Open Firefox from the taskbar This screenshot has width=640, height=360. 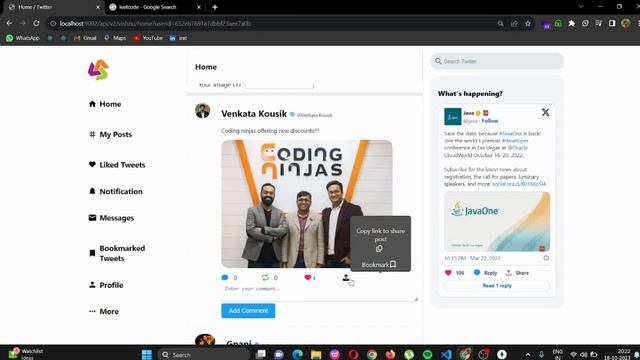390,354
